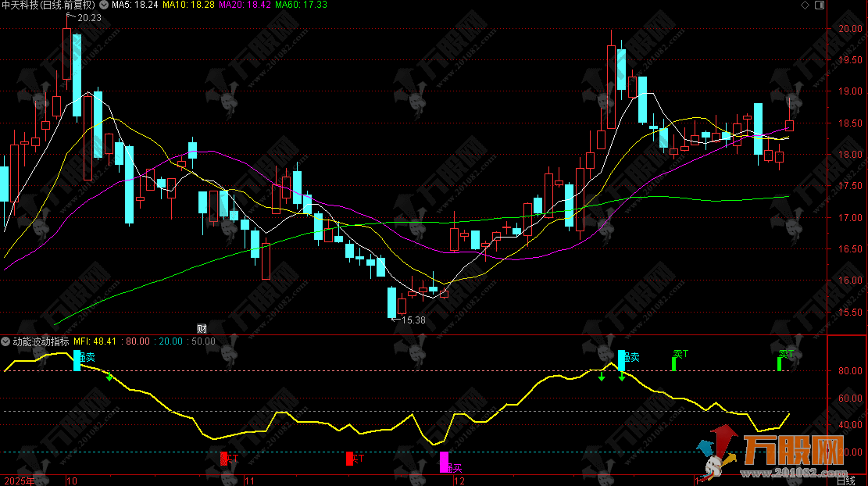This screenshot has width=868, height=486.
Task: Click the 中天科技(日线 前复权) chart title
Action: [x=48, y=5]
